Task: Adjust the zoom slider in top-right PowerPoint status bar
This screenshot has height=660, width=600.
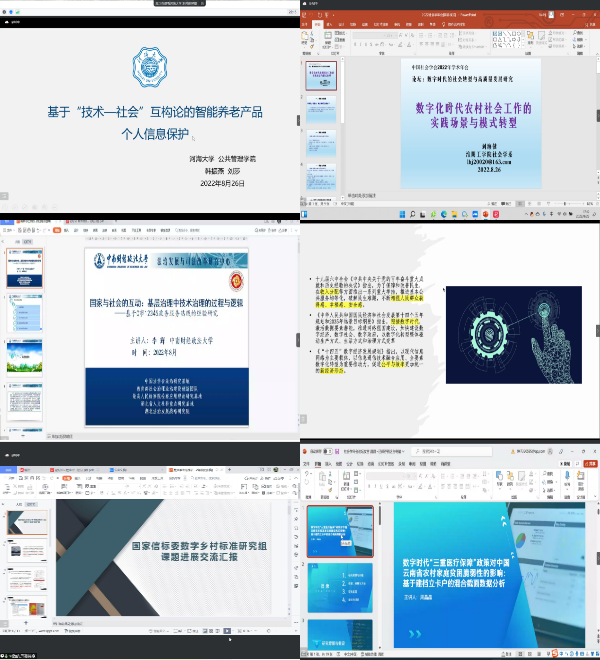Action: 565,205
